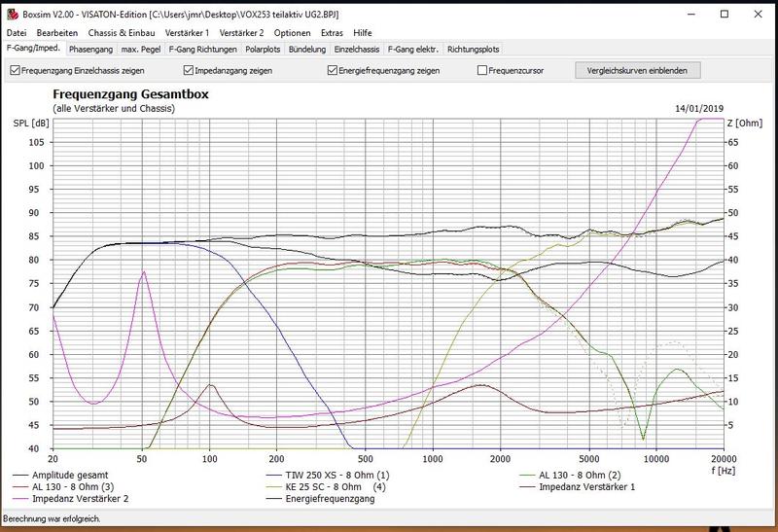Open the Hilfe menu
Screen dimensions: 778x532
pos(363,32)
